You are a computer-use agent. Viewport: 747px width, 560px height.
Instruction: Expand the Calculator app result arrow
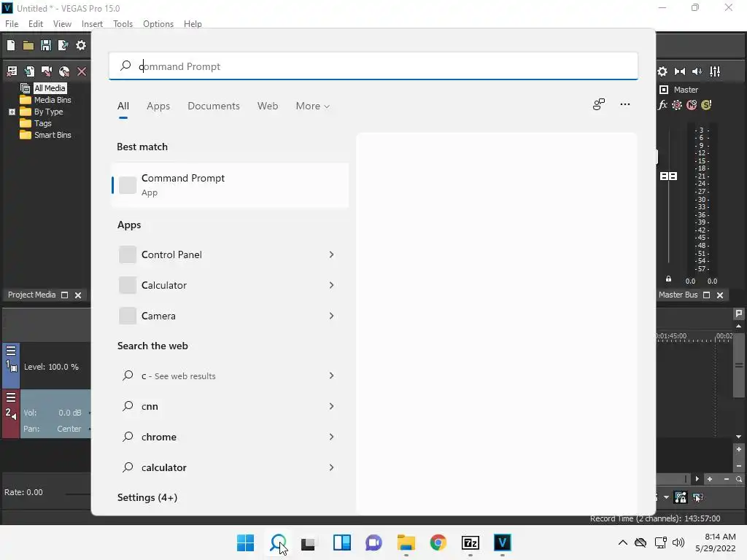point(331,285)
